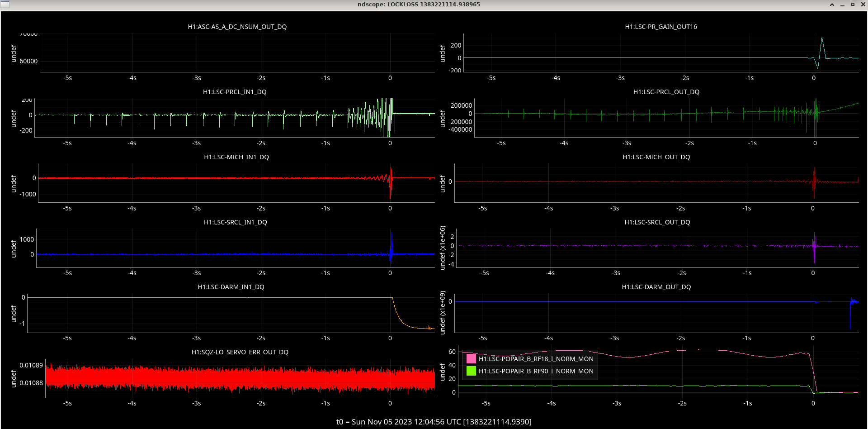Click the undef (x1e+06) axis label of SRCL_OUT
The width and height of the screenshot is (868, 429).
click(x=443, y=248)
